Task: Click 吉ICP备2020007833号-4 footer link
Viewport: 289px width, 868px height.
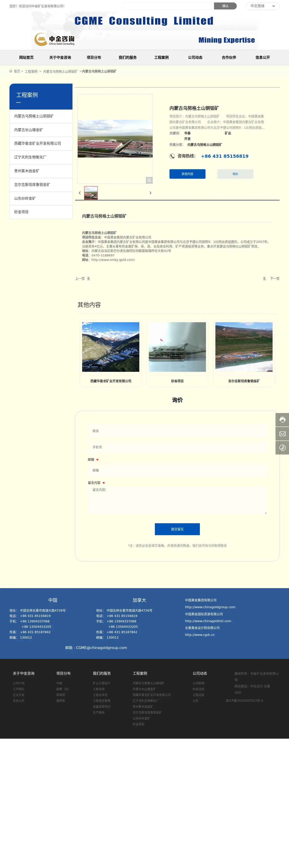Action: tap(244, 701)
